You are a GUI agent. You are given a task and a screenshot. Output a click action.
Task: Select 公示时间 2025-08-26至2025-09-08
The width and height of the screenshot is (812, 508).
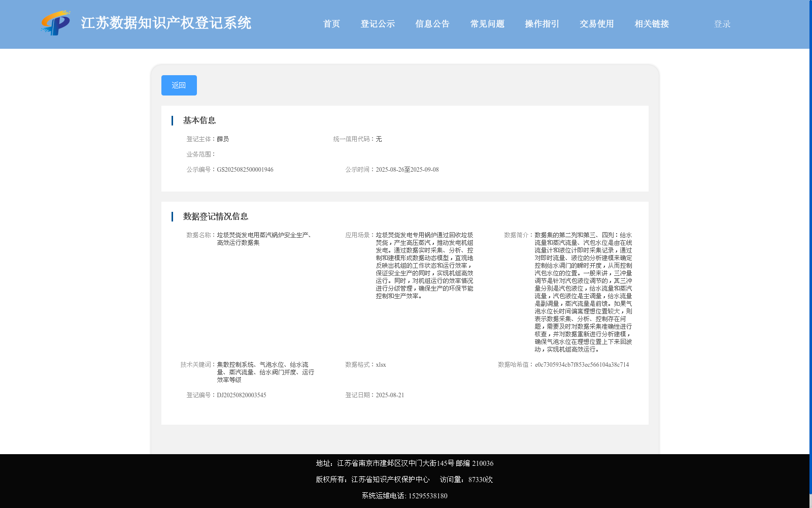407,170
